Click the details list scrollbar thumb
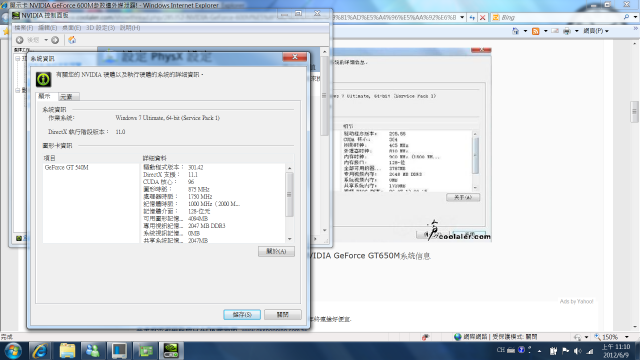 click(289, 194)
